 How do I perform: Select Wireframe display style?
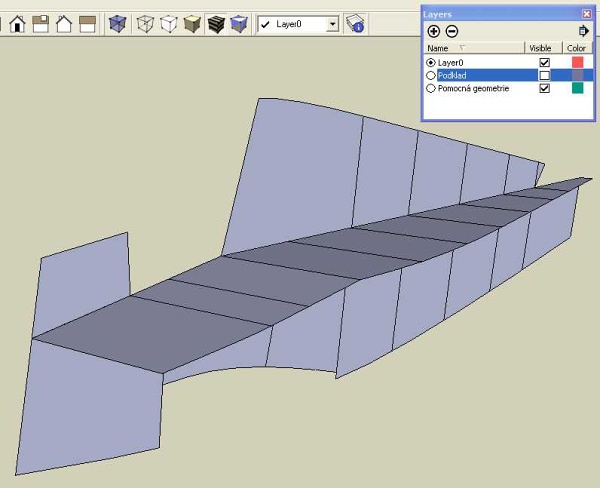(x=146, y=24)
